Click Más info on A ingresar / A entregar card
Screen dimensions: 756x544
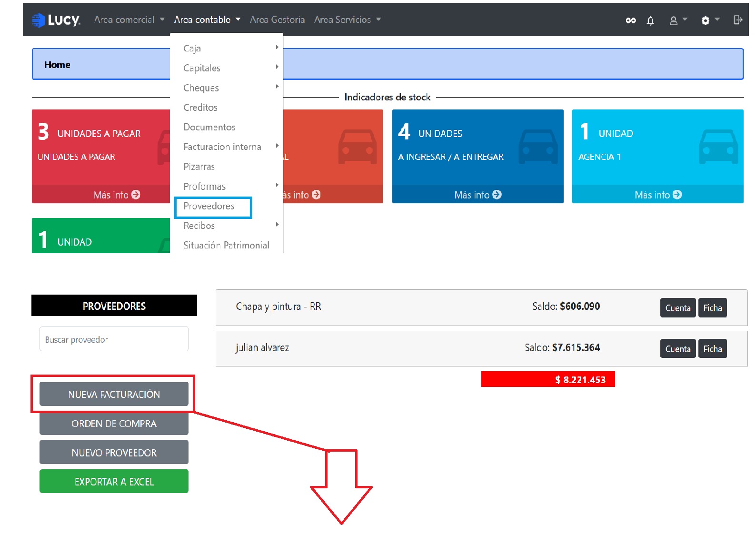[x=477, y=195]
